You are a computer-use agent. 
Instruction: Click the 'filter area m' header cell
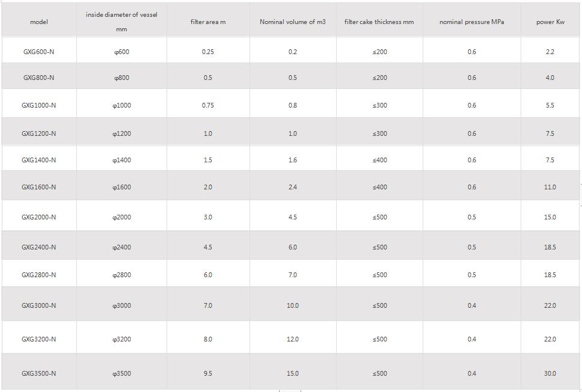pyautogui.click(x=207, y=22)
